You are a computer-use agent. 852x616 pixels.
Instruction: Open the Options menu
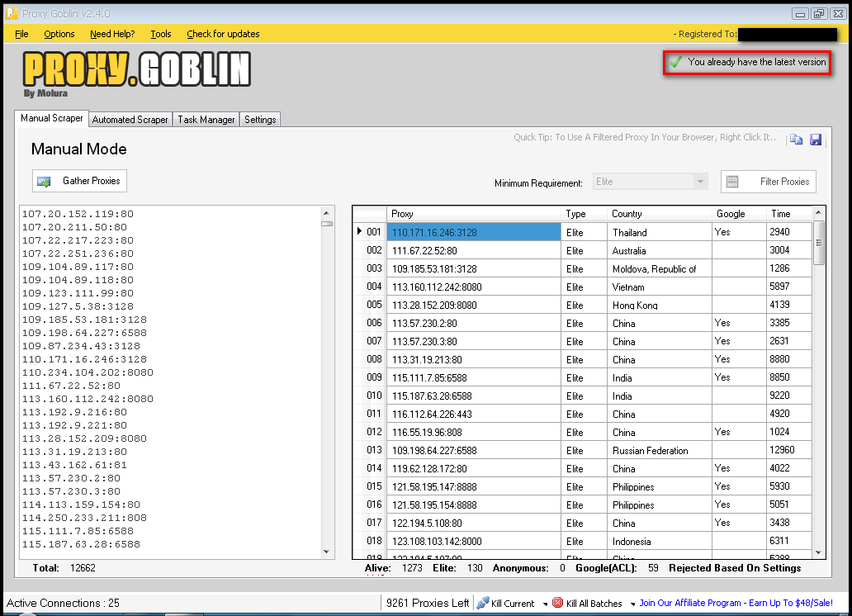point(59,33)
